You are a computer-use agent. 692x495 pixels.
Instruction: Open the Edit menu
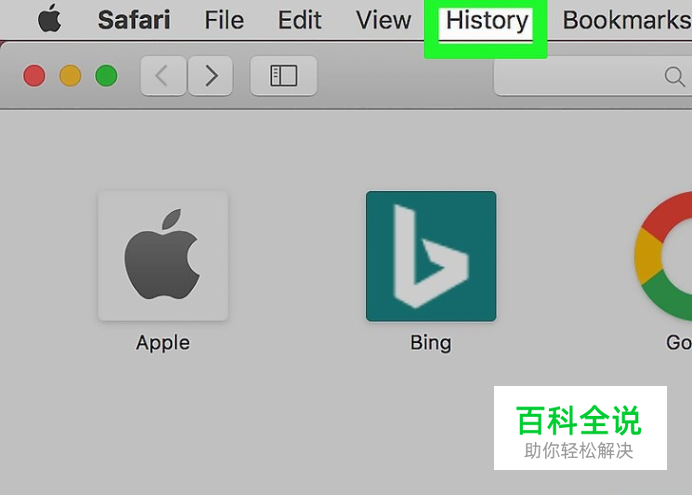tap(299, 20)
